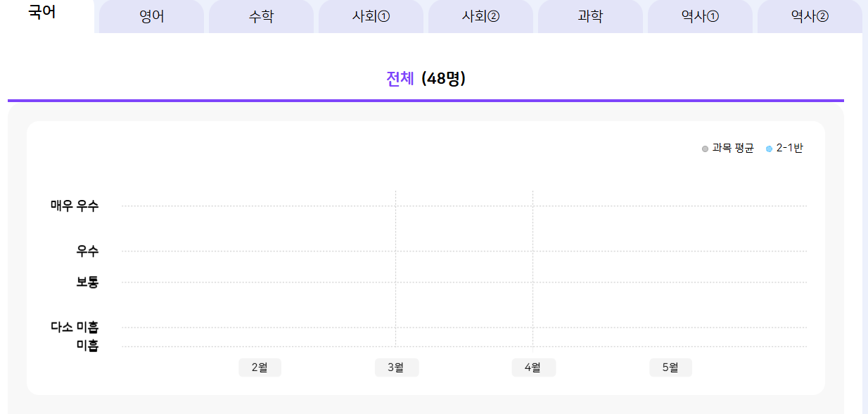Click the 매우 우수 axis label
Viewport: 868px width, 414px height.
tap(75, 206)
